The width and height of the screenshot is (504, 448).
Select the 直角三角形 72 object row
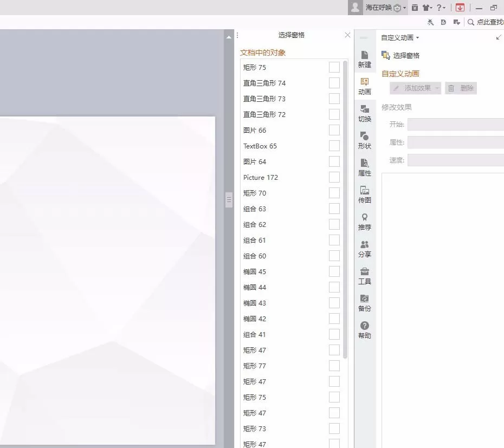(291, 114)
